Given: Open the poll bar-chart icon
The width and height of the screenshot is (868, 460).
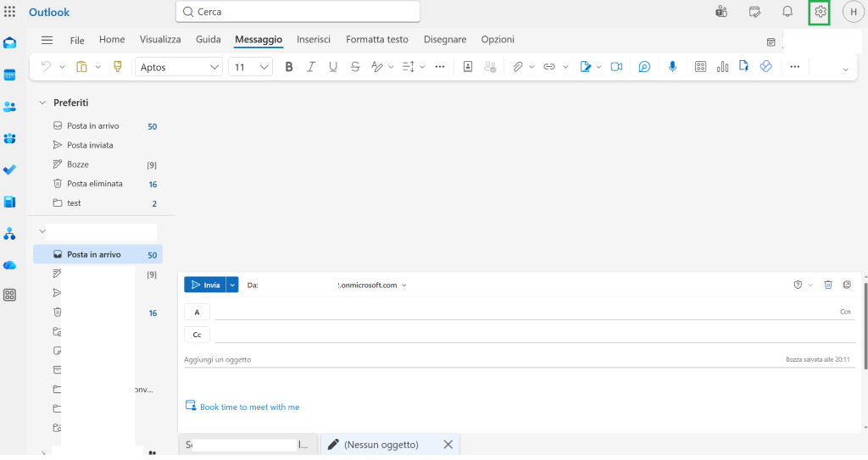Looking at the screenshot, I should (722, 67).
